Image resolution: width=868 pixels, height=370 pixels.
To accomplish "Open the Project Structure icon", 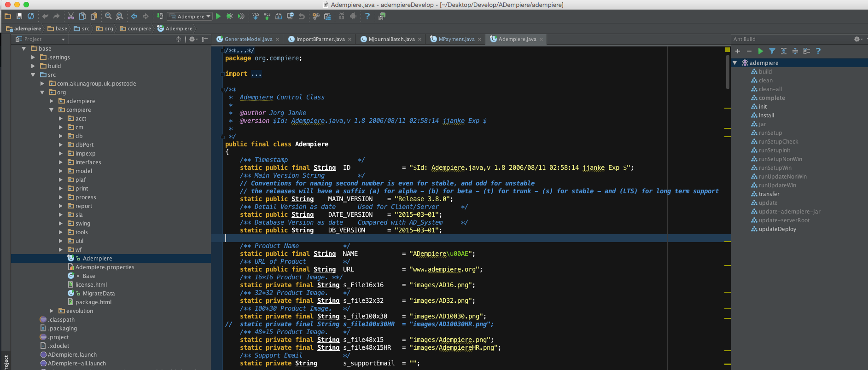I will (327, 16).
